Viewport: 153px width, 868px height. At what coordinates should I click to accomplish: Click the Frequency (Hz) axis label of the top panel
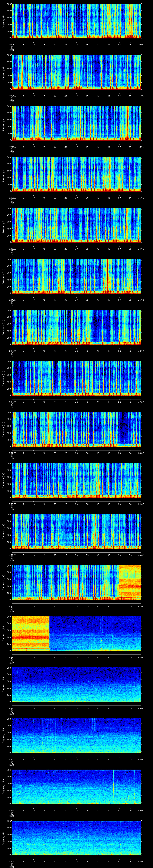tap(3, 21)
